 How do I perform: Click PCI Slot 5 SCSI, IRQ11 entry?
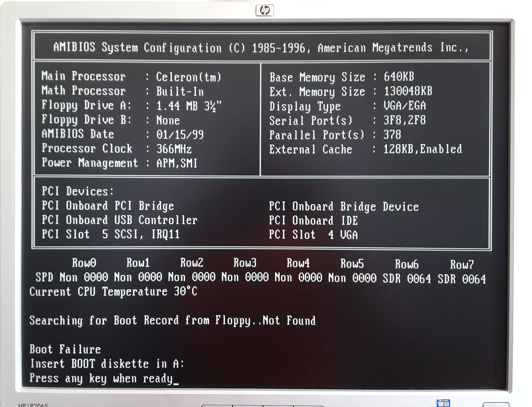point(110,234)
